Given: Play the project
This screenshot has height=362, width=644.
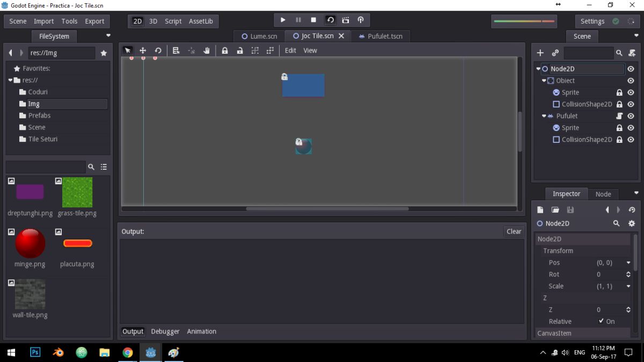Looking at the screenshot, I should (283, 20).
